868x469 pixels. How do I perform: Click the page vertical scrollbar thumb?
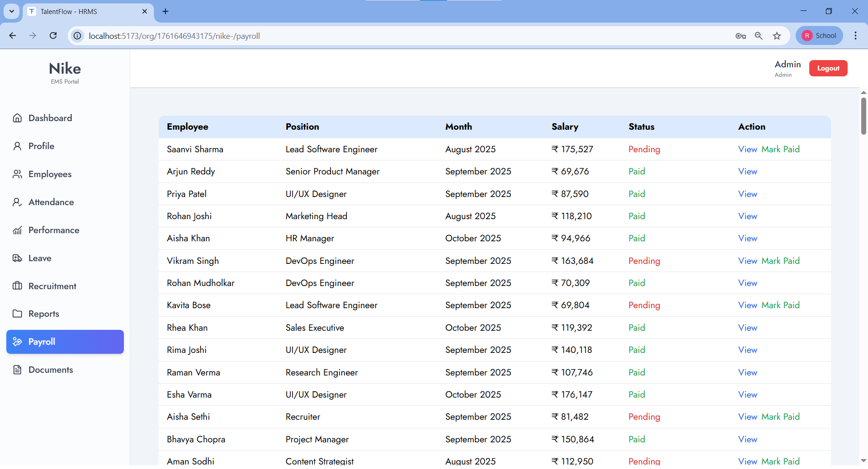click(x=863, y=116)
